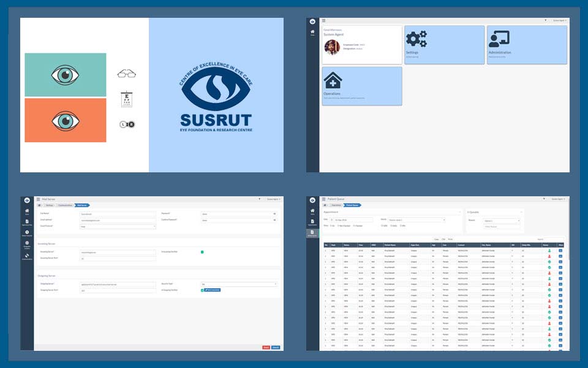This screenshot has width=588, height=368.
Task: Open the Settings gears tile
Action: [443, 45]
